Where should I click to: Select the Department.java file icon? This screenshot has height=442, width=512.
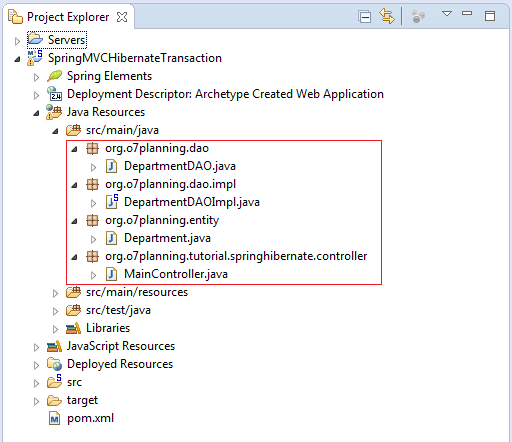click(111, 238)
